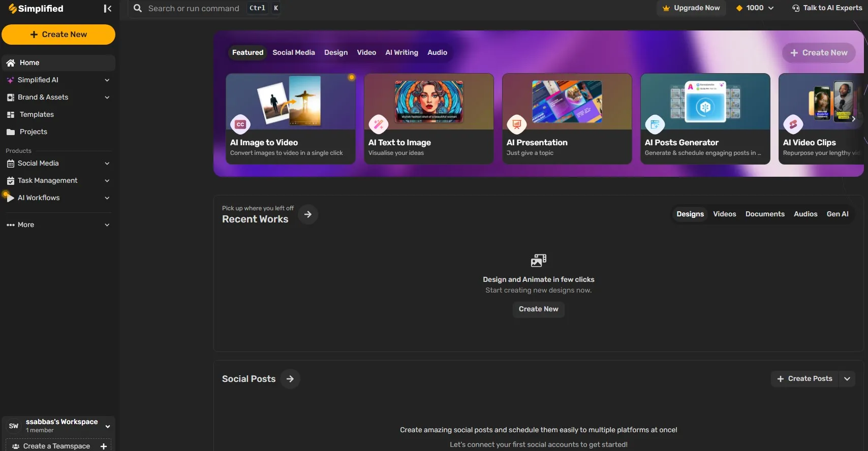868x451 pixels.
Task: Click the plus icon beside Create a Teamspace
Action: tap(104, 446)
